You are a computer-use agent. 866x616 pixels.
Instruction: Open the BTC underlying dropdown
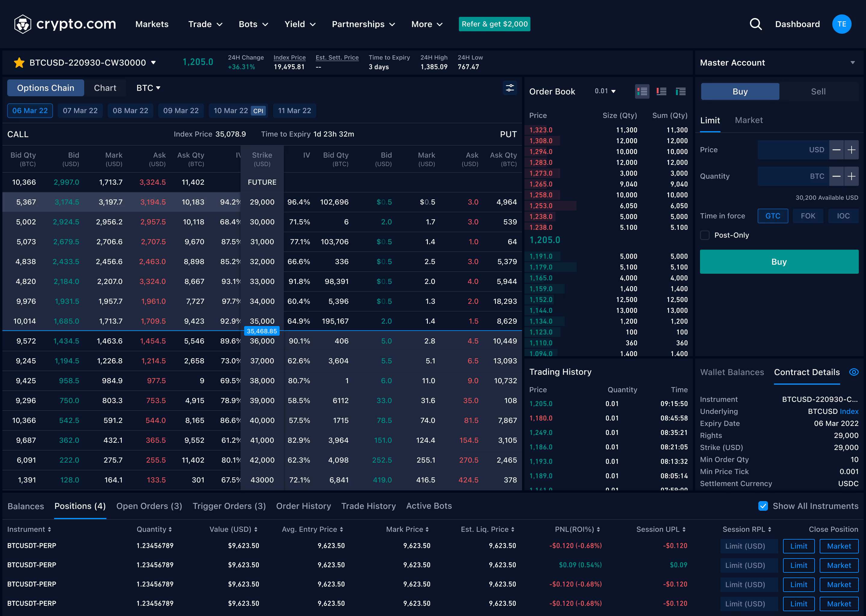point(148,88)
